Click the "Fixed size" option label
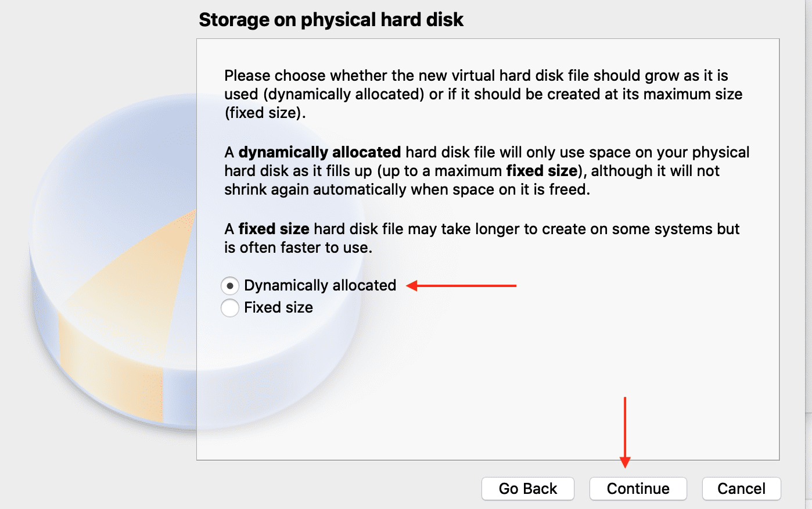The height and width of the screenshot is (509, 812). click(278, 307)
